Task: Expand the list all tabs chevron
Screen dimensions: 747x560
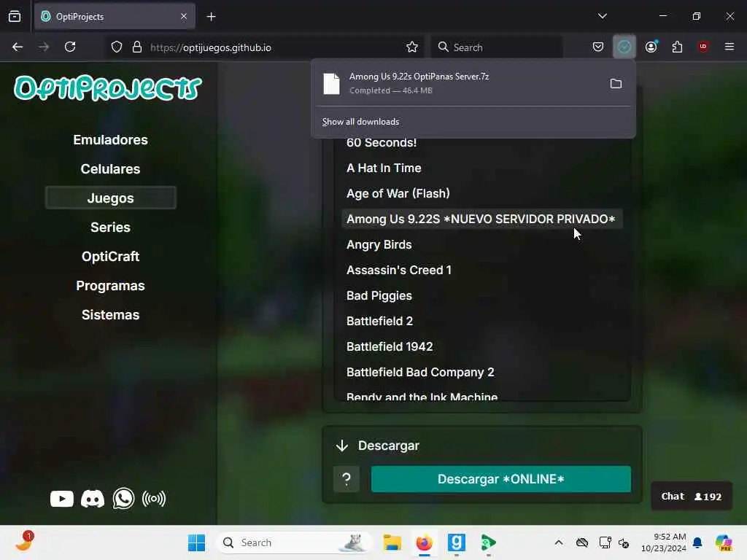Action: pyautogui.click(x=603, y=16)
